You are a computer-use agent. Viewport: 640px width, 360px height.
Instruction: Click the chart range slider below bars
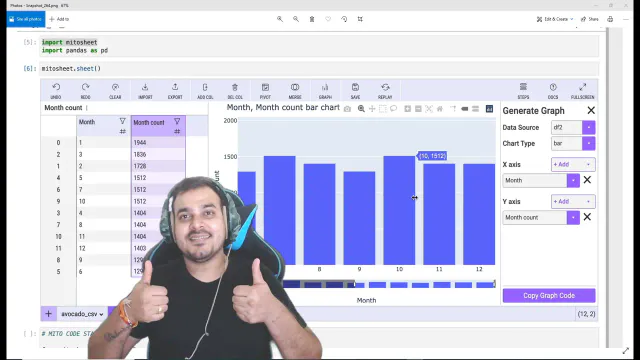(388, 284)
